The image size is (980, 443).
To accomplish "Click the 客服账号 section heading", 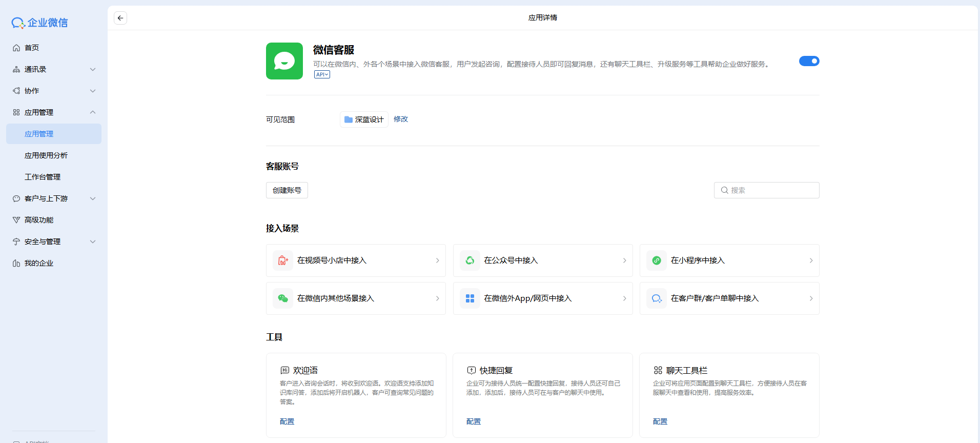I will (282, 166).
